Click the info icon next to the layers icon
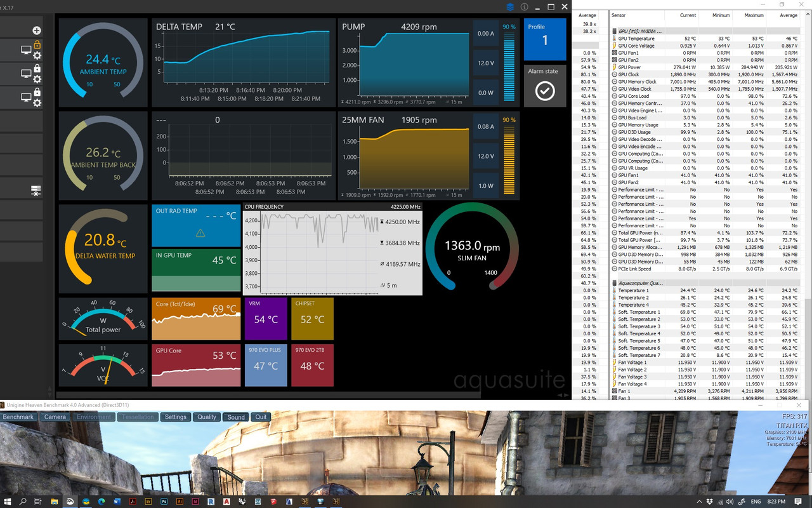The image size is (812, 508). coord(524,7)
